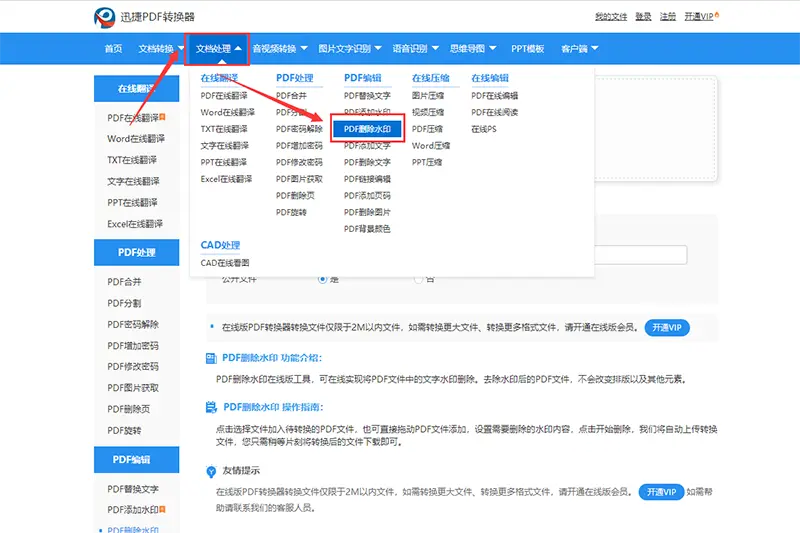Open PPT模板 in the navigation bar
Viewport: 800px width, 533px height.
point(528,48)
